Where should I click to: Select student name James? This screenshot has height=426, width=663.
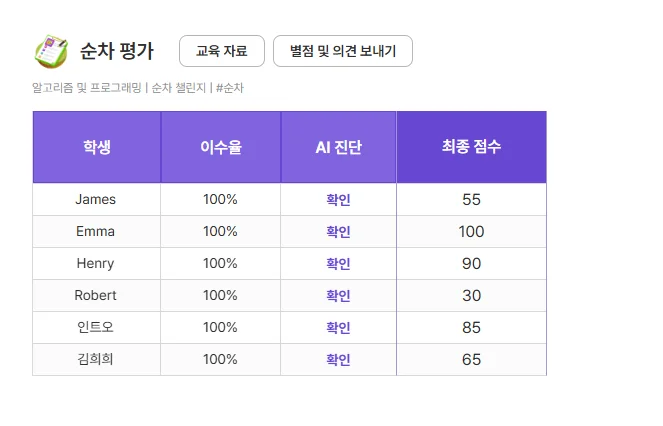coord(96,200)
